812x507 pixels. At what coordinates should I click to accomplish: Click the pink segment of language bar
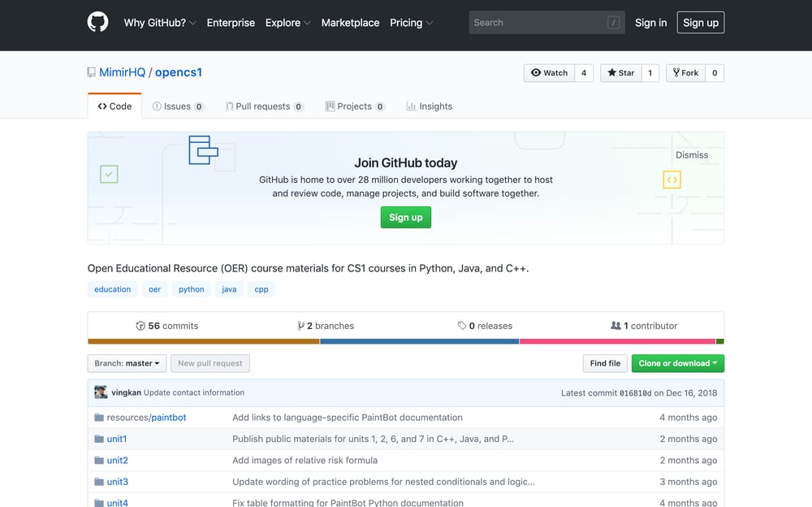pos(617,341)
